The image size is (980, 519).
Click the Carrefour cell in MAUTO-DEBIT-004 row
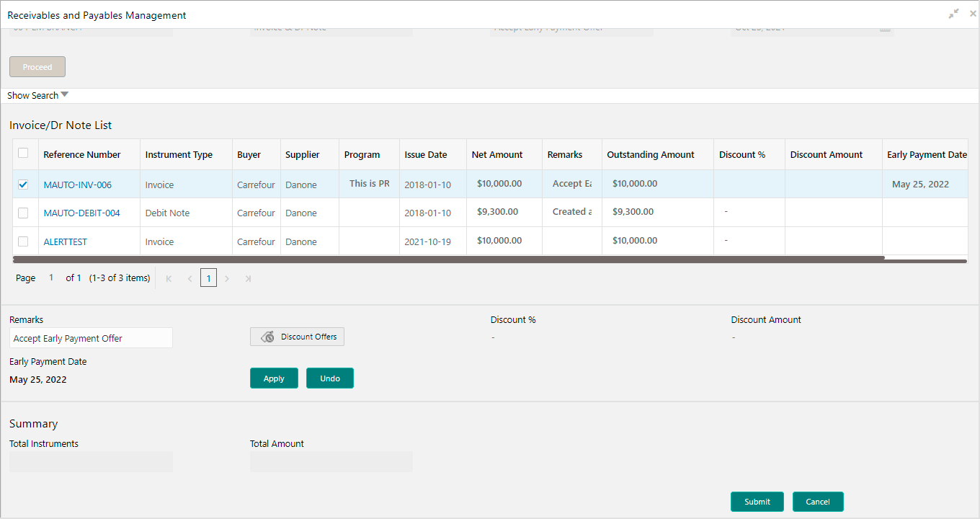tap(256, 213)
